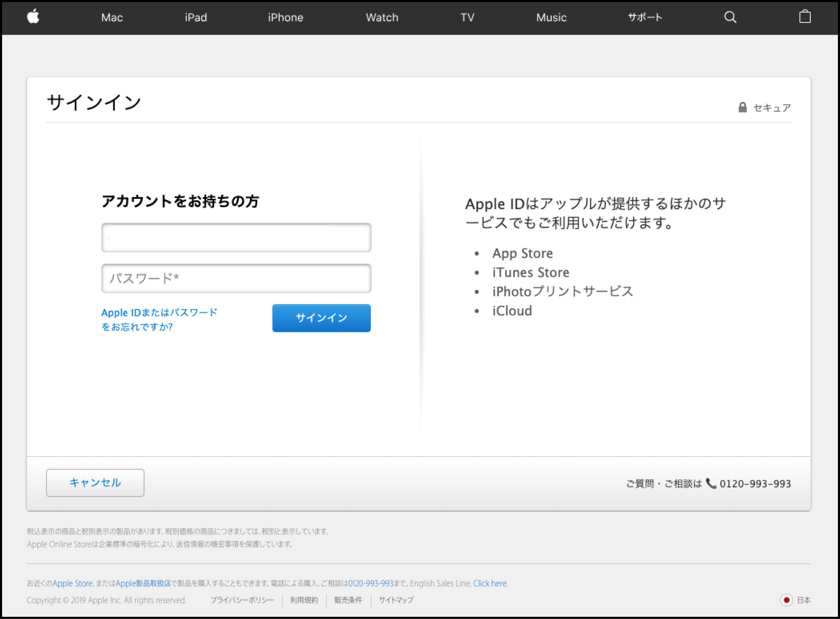Click the blue サインイン button

click(x=321, y=318)
